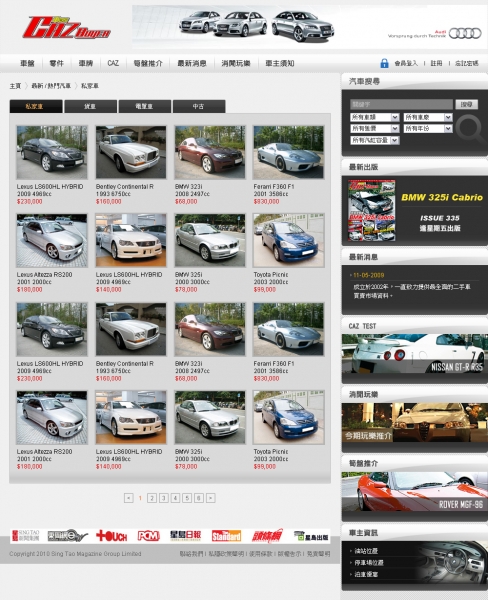
Task: Click the PCM logo
Action: (x=149, y=536)
